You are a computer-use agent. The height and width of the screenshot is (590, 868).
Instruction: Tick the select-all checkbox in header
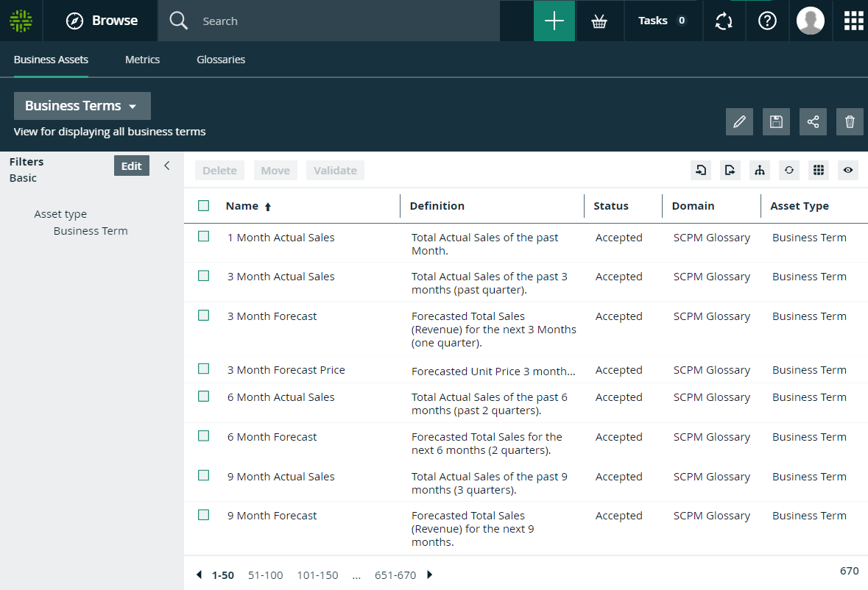(204, 206)
